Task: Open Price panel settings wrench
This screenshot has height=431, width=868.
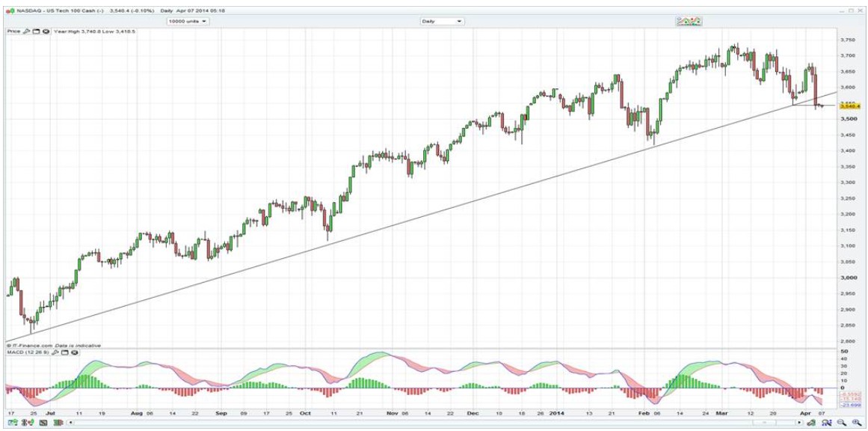Action: [x=26, y=31]
